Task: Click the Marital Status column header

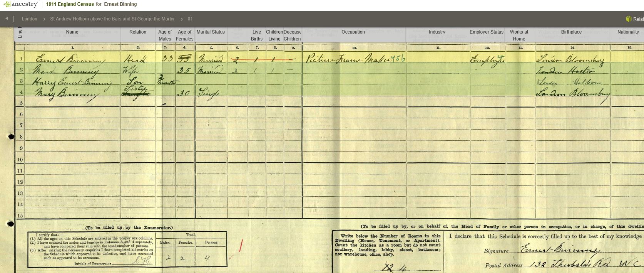Action: click(x=211, y=32)
